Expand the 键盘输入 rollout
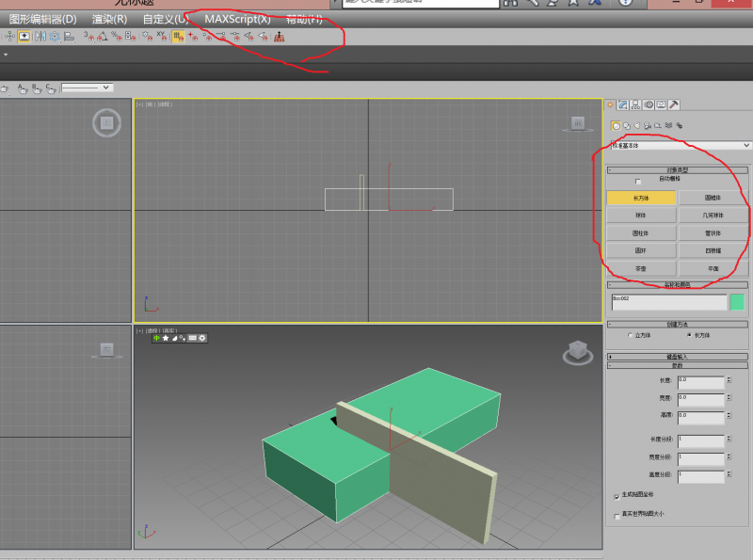Viewport: 753px width, 560px height. click(678, 357)
